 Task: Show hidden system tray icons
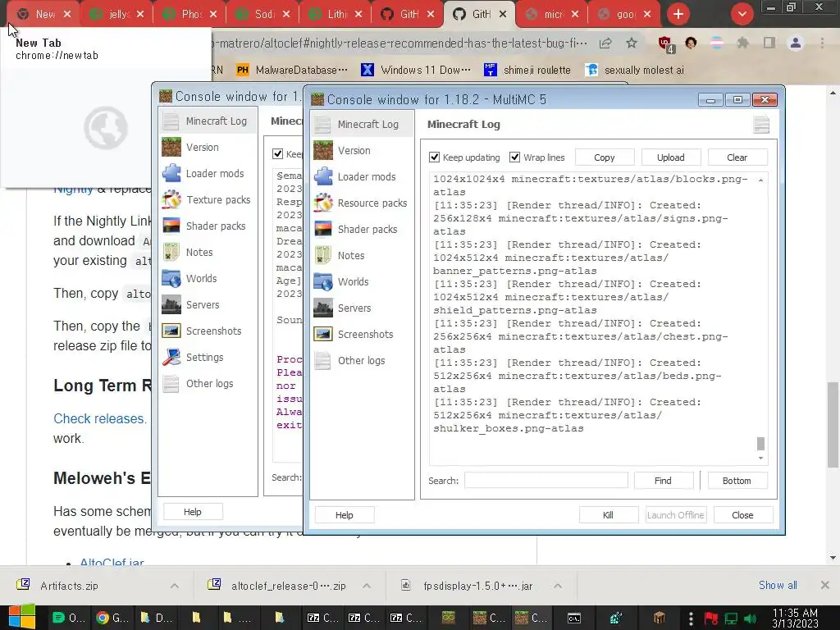pos(691,619)
